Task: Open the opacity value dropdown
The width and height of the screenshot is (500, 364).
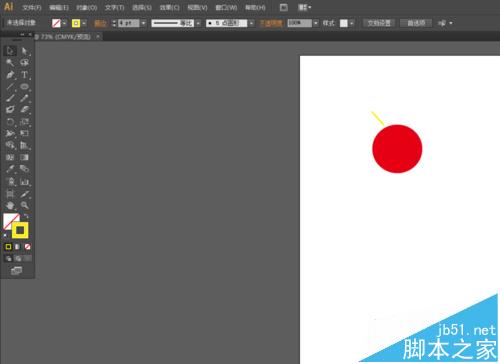Action: click(315, 23)
